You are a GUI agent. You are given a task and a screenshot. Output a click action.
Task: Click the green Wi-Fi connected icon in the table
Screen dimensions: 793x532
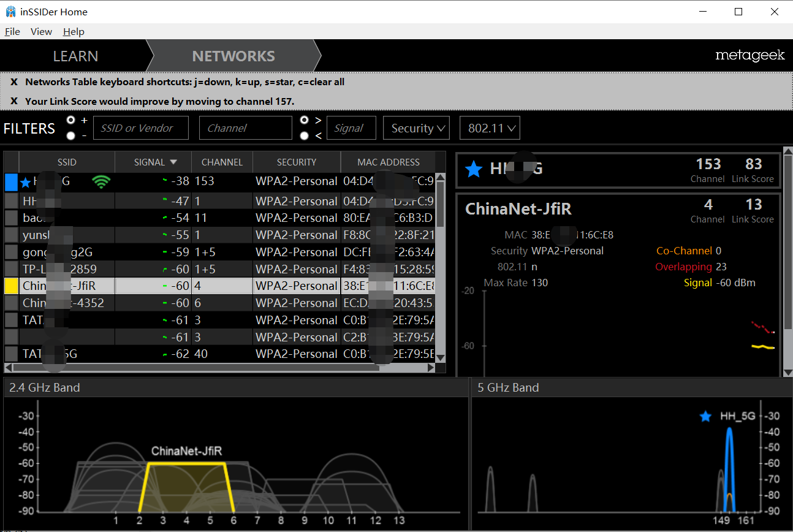coord(101,181)
